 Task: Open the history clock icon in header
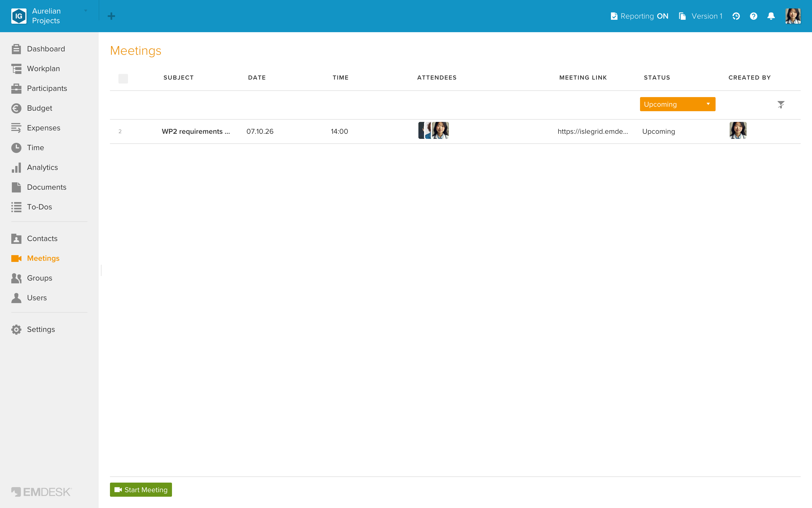coord(736,16)
